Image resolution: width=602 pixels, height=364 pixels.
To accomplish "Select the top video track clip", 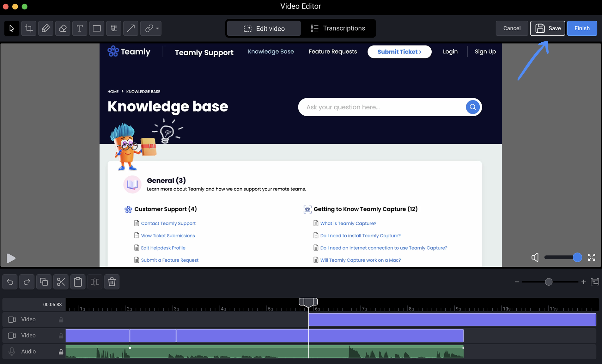I will point(453,320).
